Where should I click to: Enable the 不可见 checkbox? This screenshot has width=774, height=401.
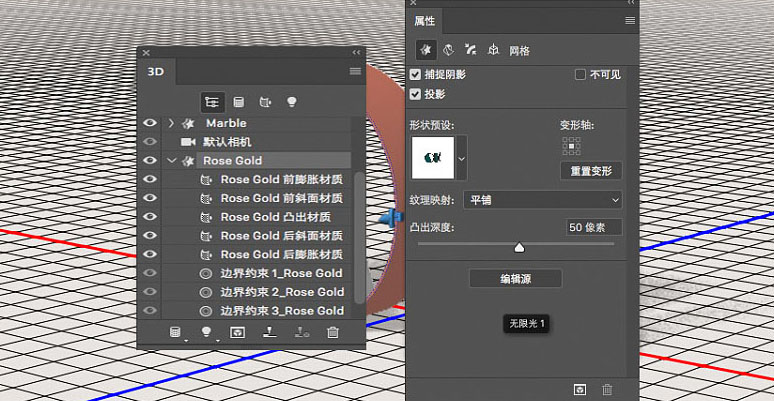pos(580,75)
